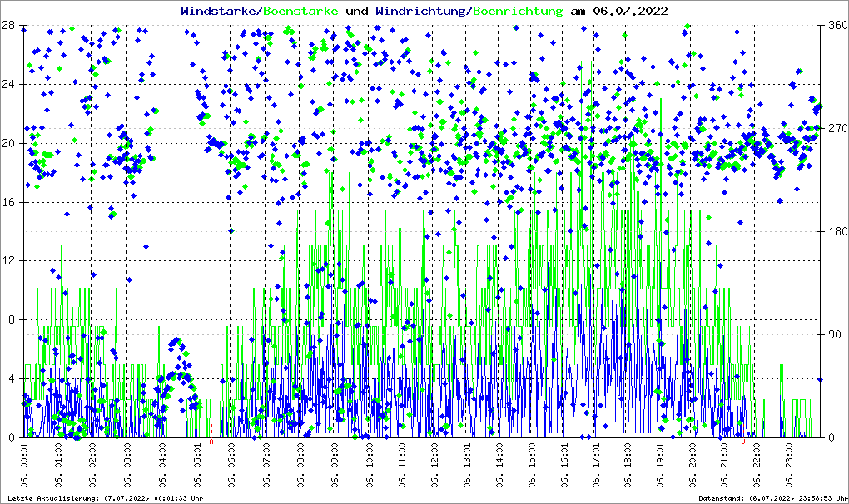
Task: Click the red sunrise marker 'A' on the time axis
Action: click(211, 442)
